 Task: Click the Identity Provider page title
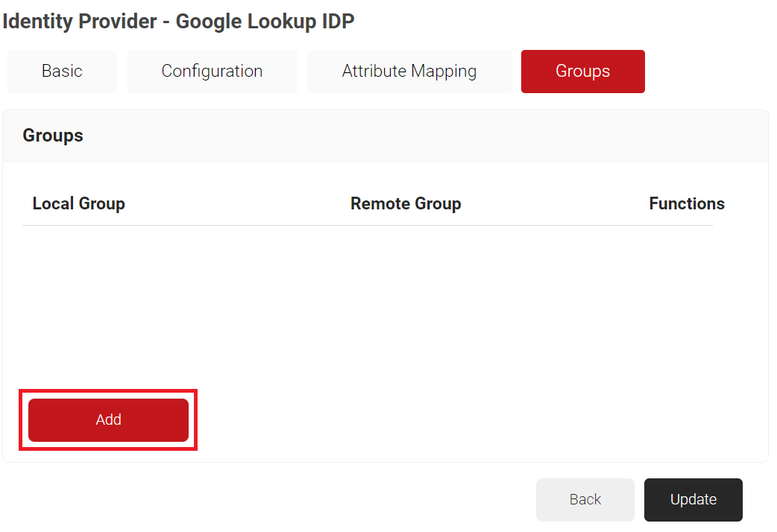coord(178,22)
